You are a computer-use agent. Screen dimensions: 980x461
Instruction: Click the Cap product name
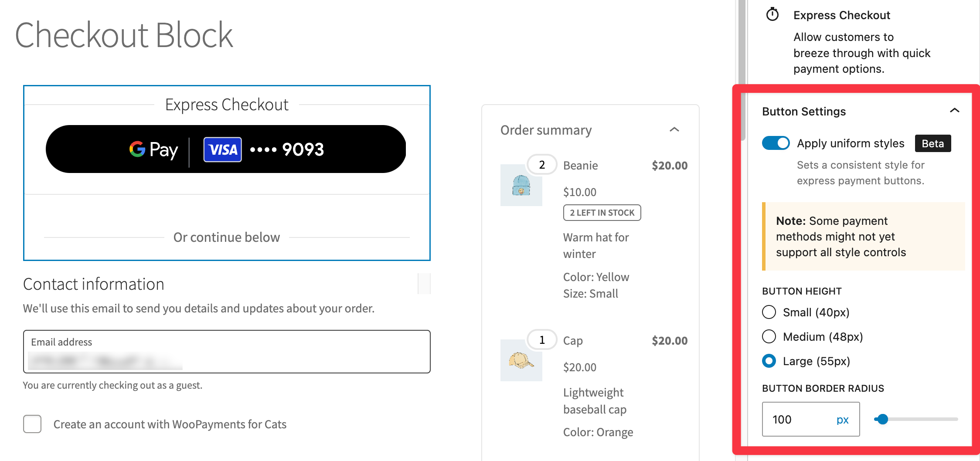pos(573,341)
